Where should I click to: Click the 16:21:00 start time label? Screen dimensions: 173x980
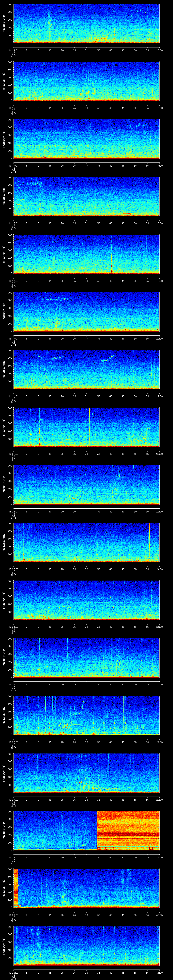pyautogui.click(x=13, y=454)
